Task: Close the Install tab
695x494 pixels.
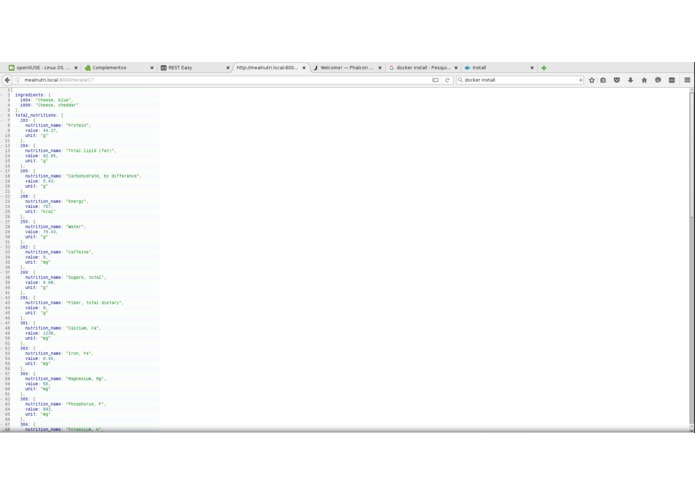Action: point(532,68)
